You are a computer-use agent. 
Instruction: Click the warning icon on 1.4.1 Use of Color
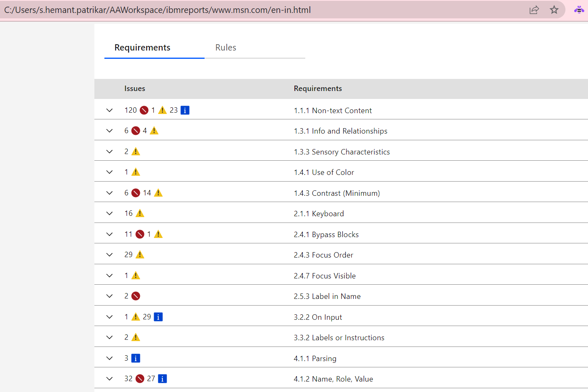135,172
